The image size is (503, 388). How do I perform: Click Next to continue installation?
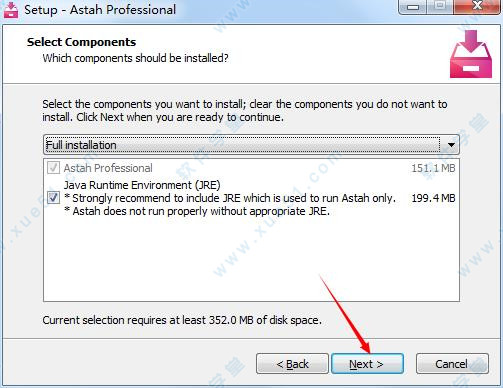click(x=367, y=364)
